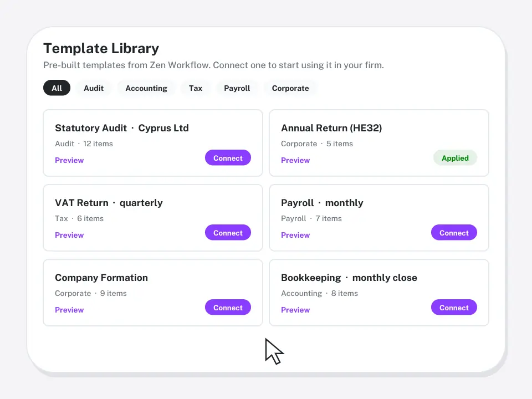Show only Payroll templates
Viewport: 532px width, 399px height.
[x=237, y=88]
